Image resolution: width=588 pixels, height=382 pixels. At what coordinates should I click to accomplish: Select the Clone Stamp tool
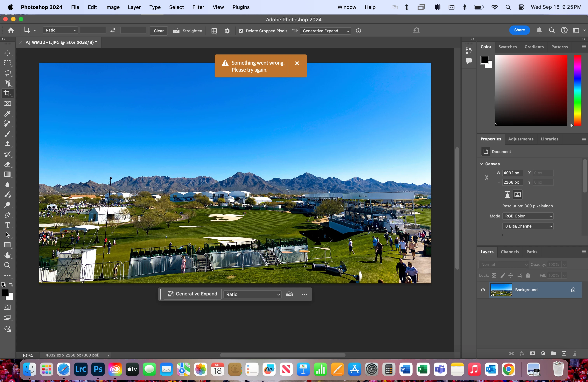tap(7, 144)
